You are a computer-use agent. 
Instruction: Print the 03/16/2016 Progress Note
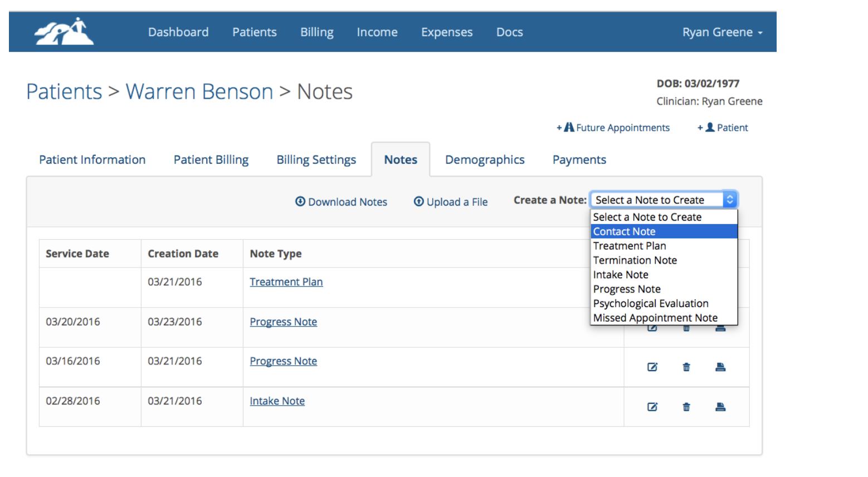(x=720, y=367)
